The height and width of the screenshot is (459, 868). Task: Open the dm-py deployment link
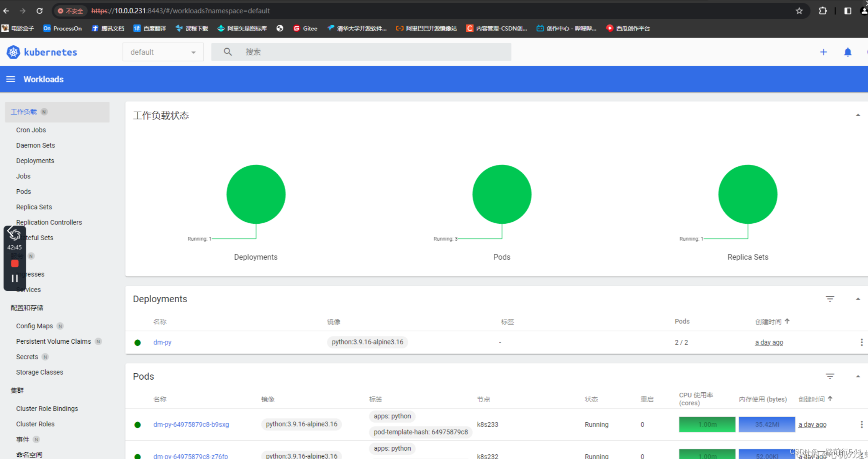coord(162,342)
